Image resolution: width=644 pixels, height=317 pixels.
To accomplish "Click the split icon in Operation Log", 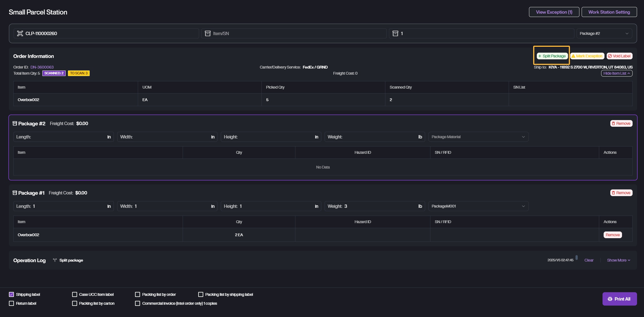I will [55, 260].
